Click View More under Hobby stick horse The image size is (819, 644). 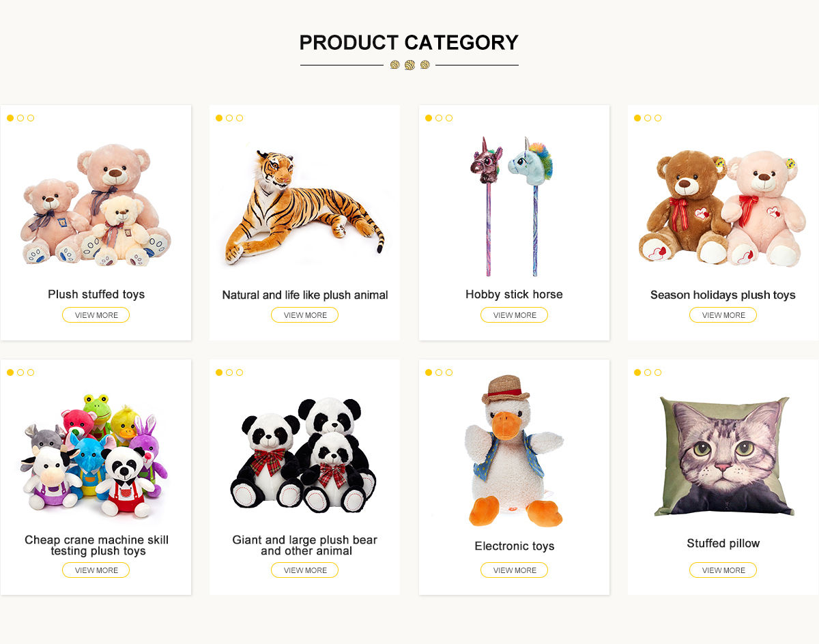(x=514, y=315)
